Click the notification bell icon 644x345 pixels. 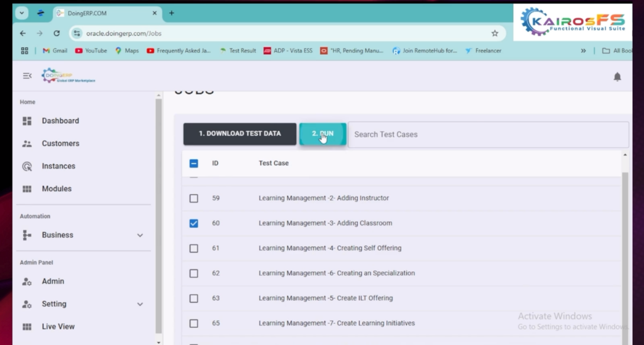click(617, 77)
